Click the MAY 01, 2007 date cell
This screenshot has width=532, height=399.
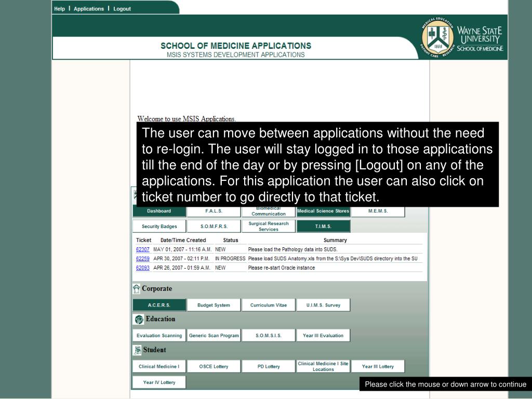coord(182,249)
